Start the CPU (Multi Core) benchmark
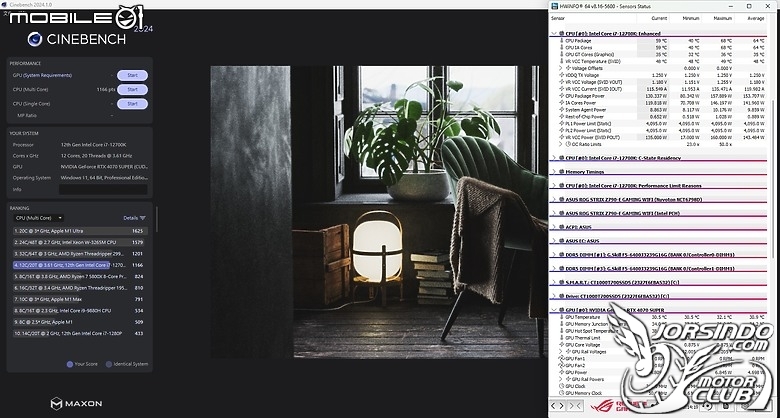Image resolution: width=780 pixels, height=418 pixels. [132, 90]
